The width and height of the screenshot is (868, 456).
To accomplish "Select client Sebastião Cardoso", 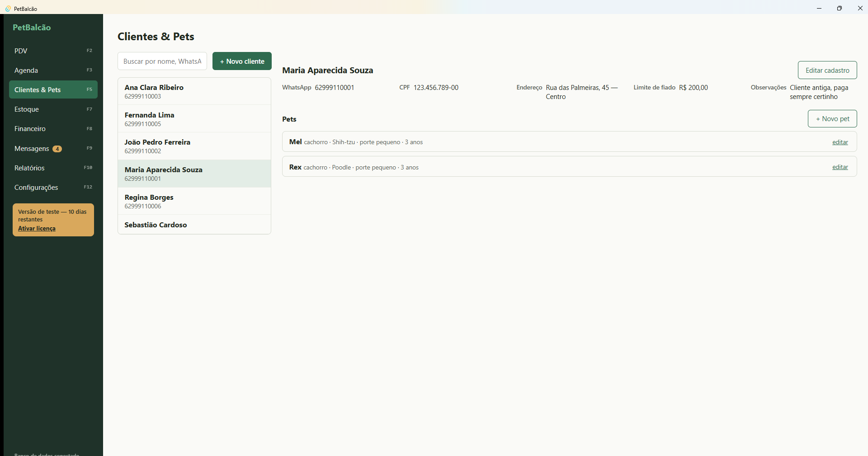I will [x=194, y=225].
